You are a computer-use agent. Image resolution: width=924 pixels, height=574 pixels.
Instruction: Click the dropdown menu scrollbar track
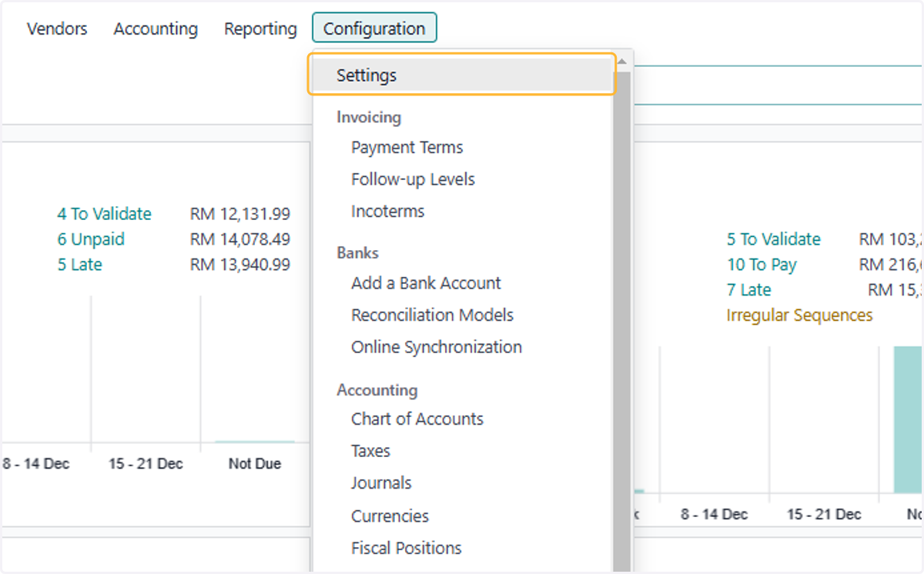(622, 323)
